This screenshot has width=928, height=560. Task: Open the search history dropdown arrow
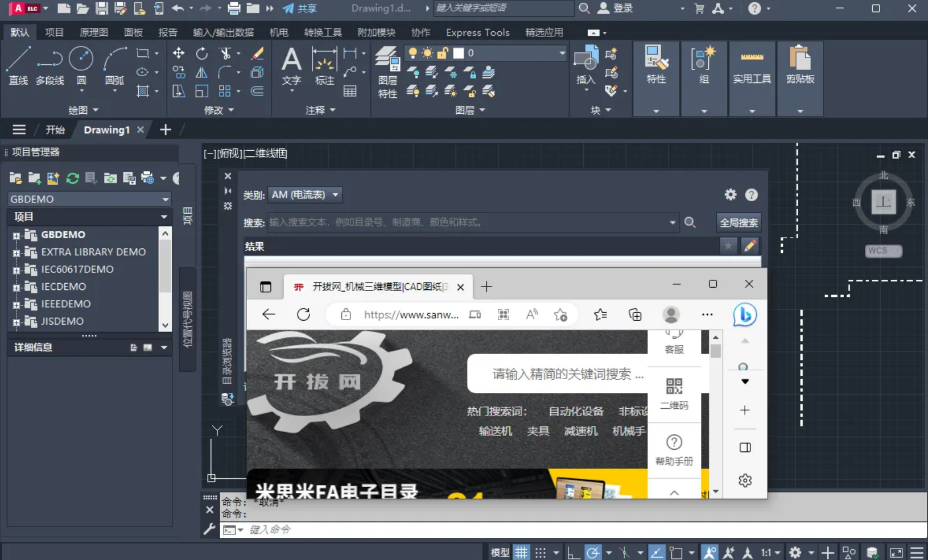[x=673, y=222]
